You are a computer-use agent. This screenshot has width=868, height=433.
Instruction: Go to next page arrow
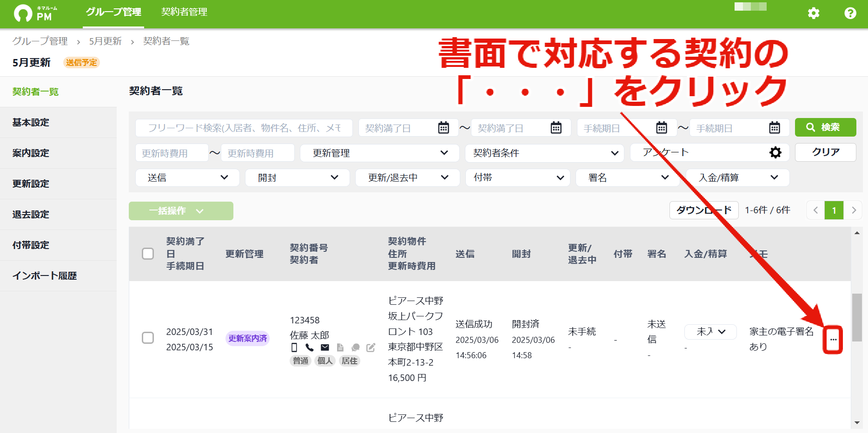854,210
